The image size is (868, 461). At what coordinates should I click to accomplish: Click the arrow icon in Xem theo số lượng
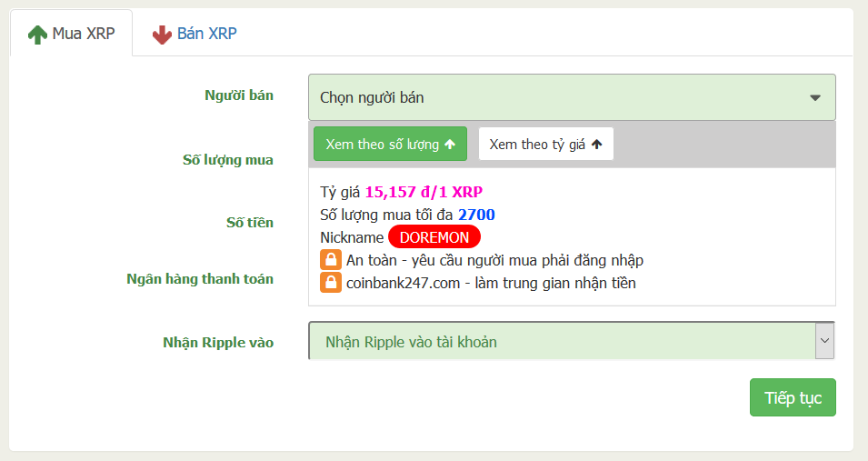pos(450,144)
